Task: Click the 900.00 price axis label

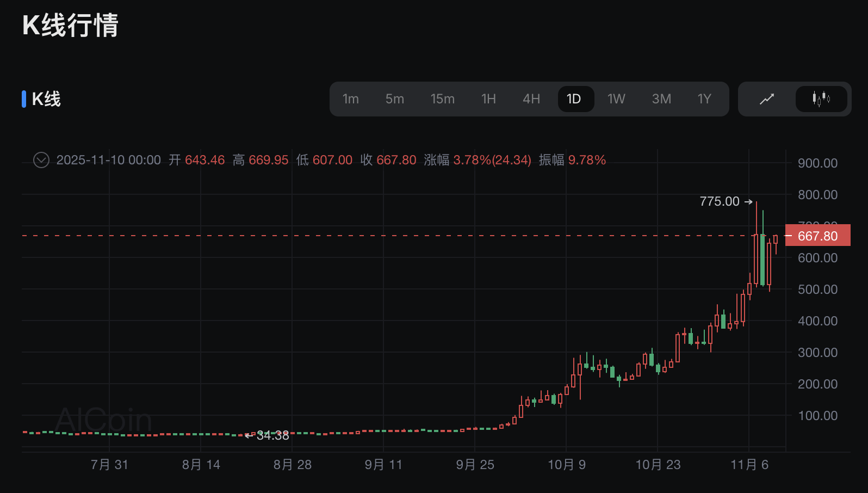Action: [x=817, y=163]
